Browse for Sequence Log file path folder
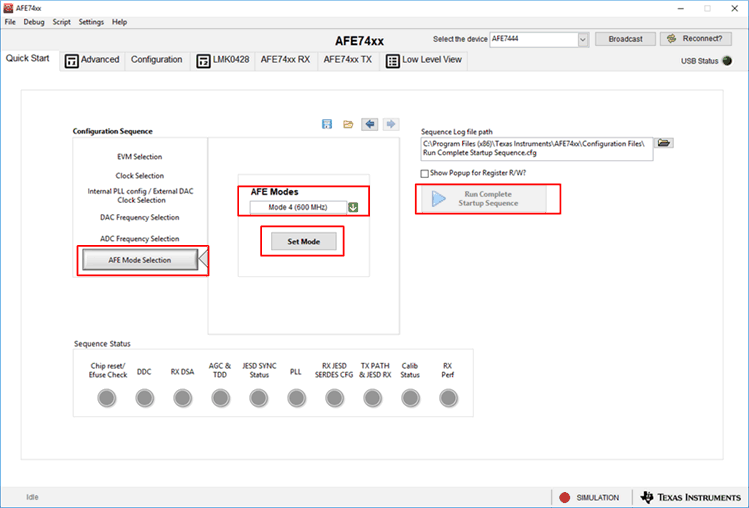The image size is (749, 508). (x=665, y=143)
